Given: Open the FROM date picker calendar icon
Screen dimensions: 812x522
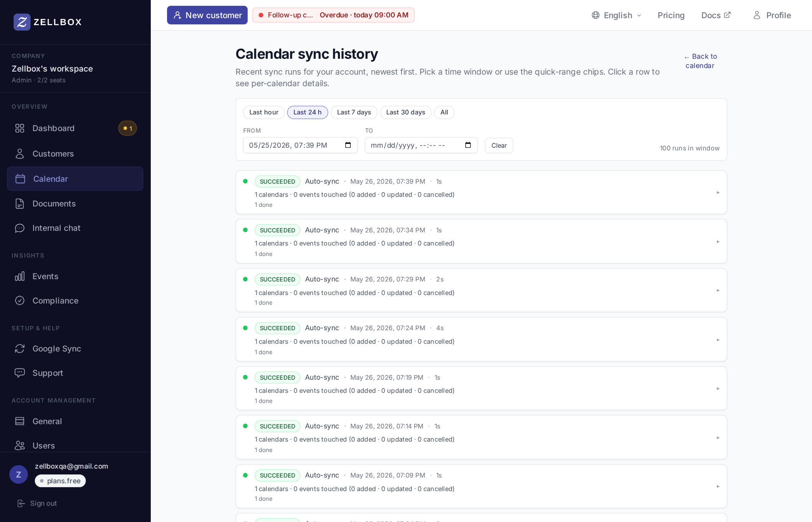Looking at the screenshot, I should point(348,145).
